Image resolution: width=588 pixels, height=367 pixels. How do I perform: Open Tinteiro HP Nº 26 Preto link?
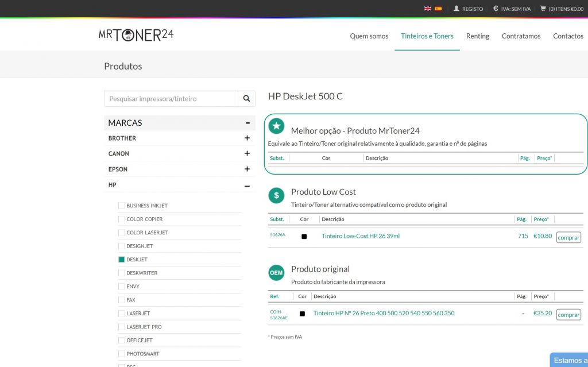[384, 314]
